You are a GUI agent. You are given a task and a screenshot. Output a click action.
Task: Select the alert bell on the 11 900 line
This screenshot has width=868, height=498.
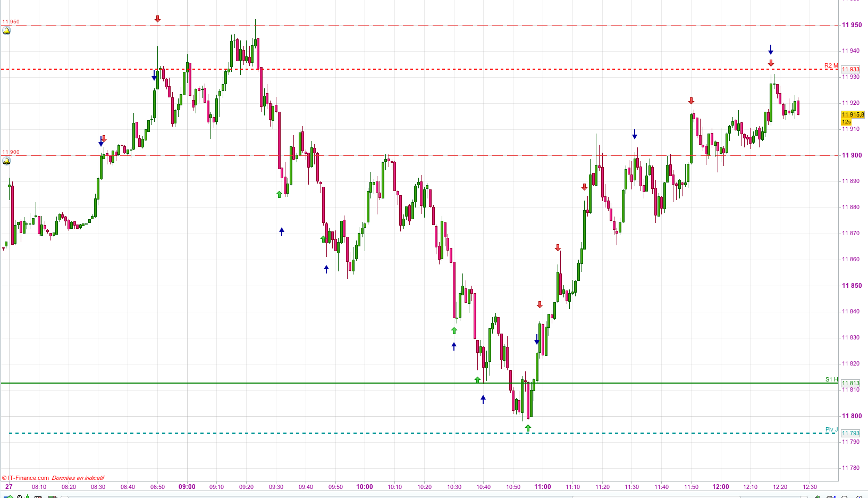(6, 161)
